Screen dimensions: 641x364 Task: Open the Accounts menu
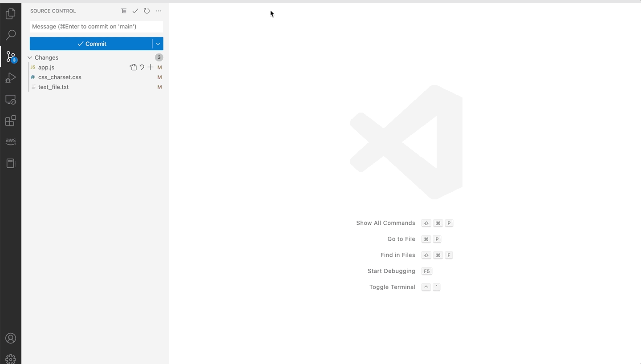tap(11, 338)
